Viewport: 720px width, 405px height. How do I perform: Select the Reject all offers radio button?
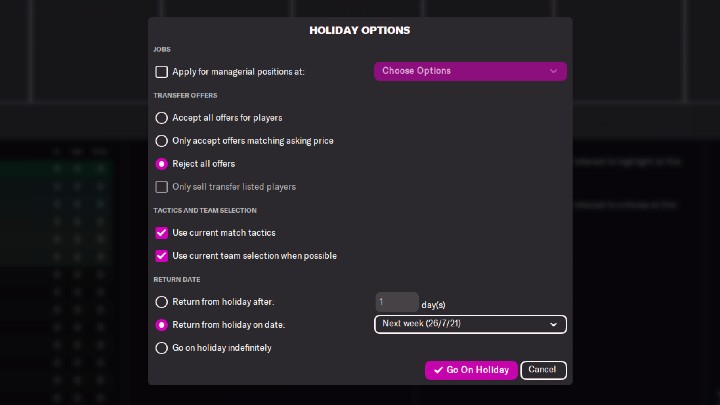coord(162,164)
